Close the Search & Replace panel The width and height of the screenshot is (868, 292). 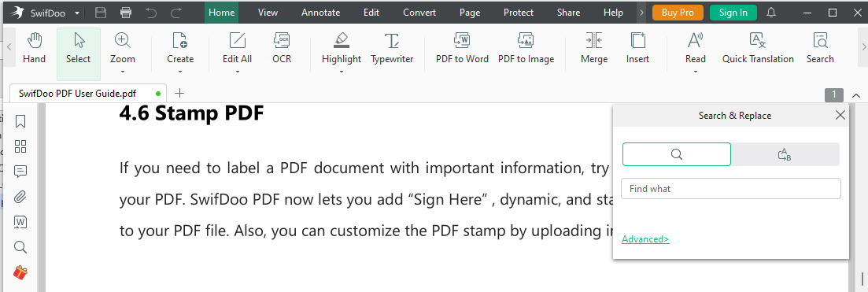coord(840,115)
